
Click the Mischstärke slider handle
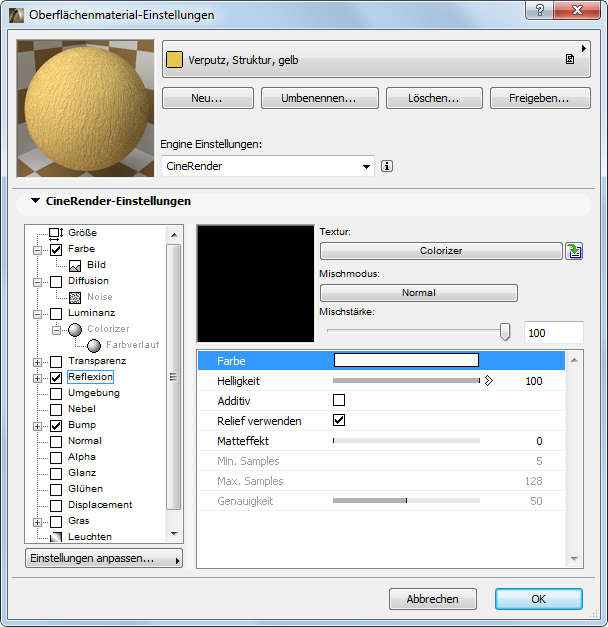(x=505, y=332)
